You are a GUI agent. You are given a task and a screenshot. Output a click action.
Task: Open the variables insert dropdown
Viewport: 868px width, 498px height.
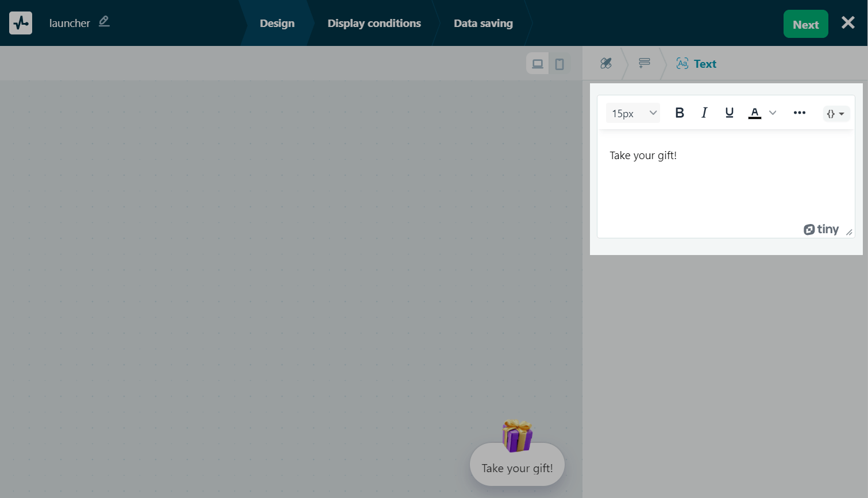[x=836, y=114]
